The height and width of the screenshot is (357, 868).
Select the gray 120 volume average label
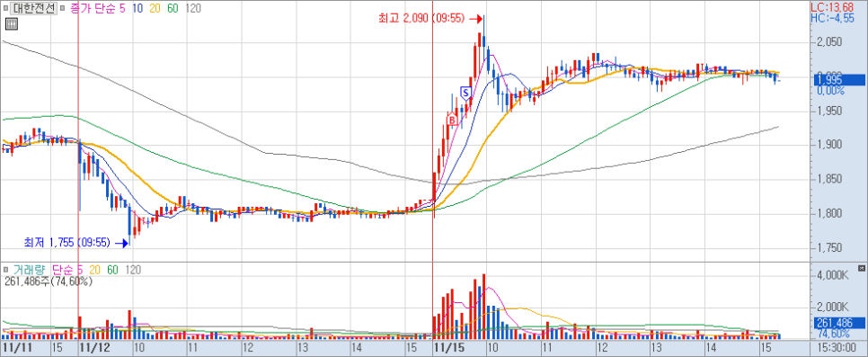coord(132,270)
